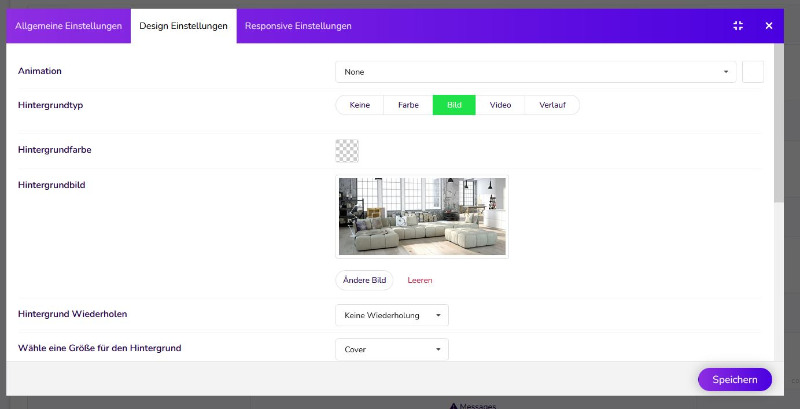Close the settings dialog with X icon
This screenshot has width=800, height=409.
[x=769, y=26]
